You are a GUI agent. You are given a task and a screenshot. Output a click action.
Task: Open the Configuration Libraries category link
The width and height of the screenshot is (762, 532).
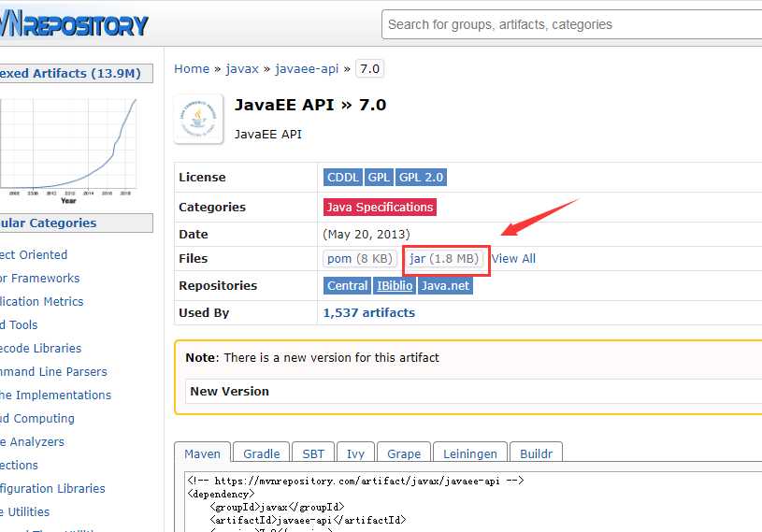click(x=52, y=488)
